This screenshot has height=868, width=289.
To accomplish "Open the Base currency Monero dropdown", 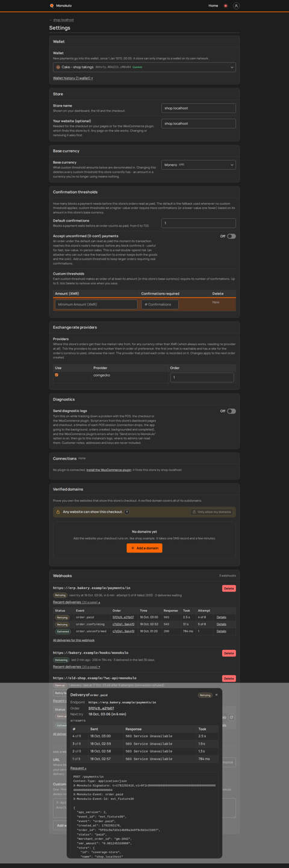I will (198, 164).
